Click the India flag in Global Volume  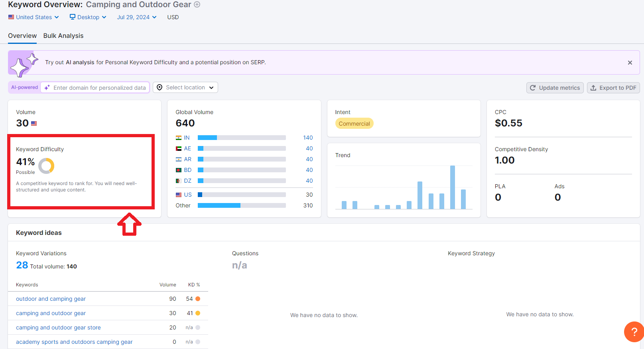(x=179, y=138)
